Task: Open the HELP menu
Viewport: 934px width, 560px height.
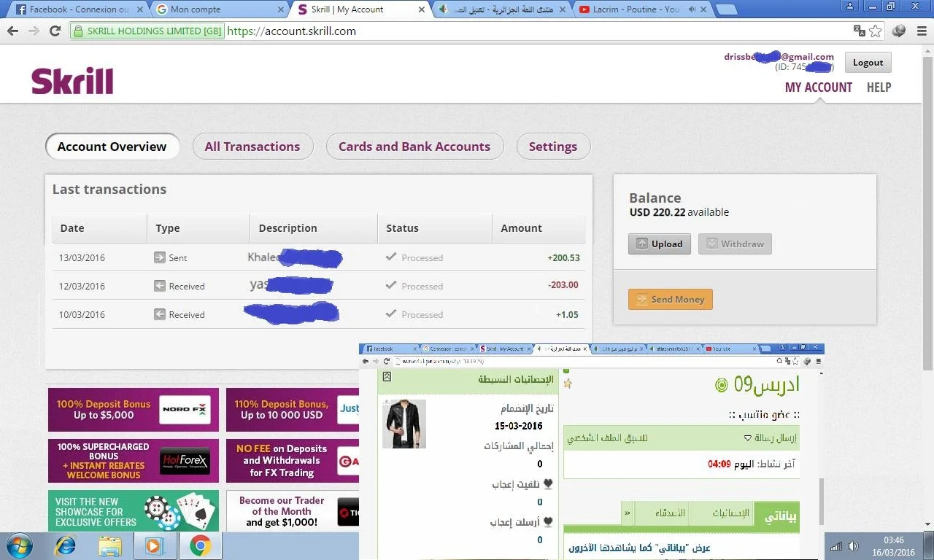Action: tap(879, 87)
